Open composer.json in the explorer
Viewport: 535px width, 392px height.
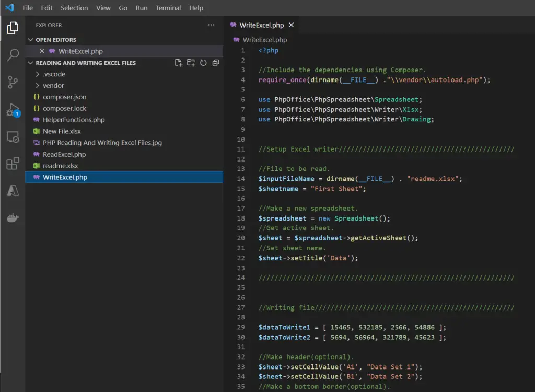click(x=65, y=97)
